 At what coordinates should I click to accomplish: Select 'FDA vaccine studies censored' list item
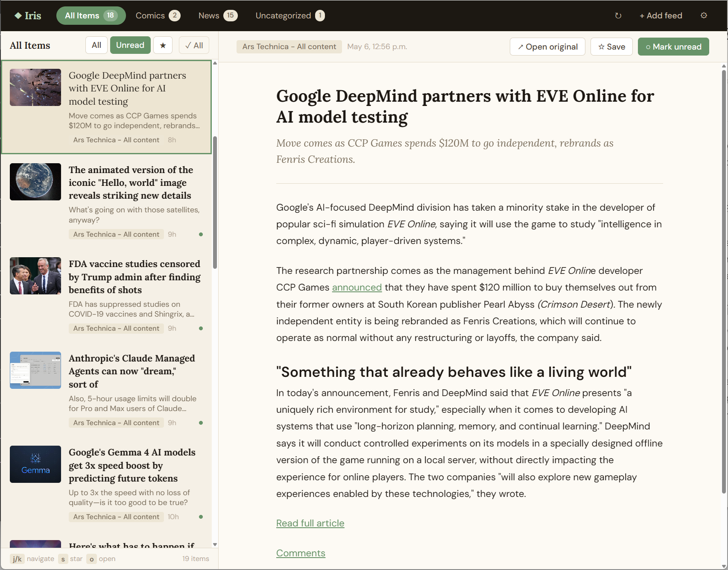pos(106,295)
